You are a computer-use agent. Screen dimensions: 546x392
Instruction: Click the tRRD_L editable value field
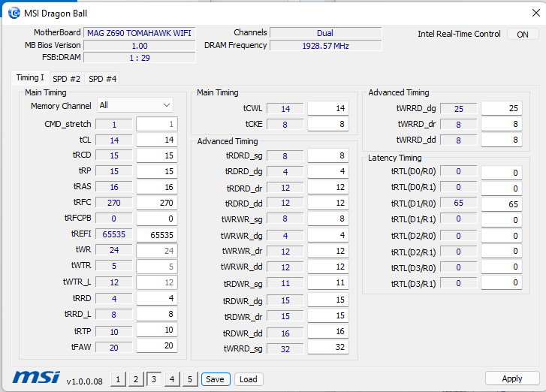[157, 314]
